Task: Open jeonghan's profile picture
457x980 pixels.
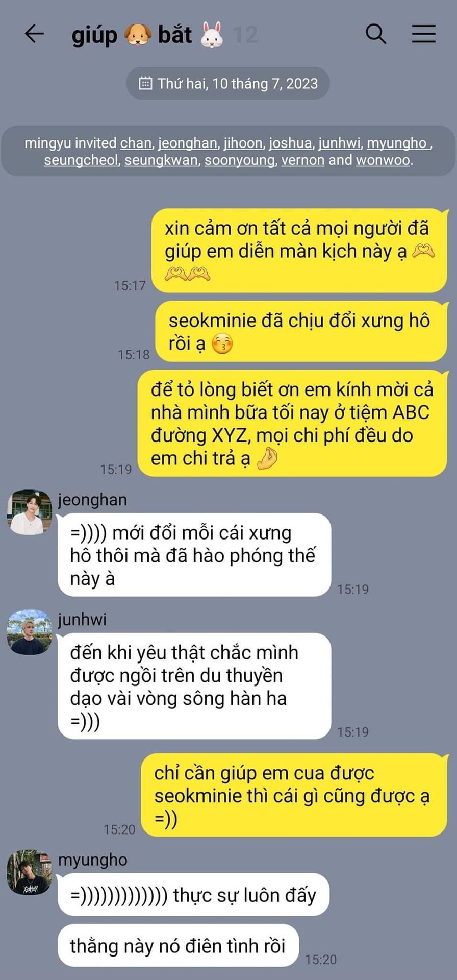Action: click(x=30, y=512)
